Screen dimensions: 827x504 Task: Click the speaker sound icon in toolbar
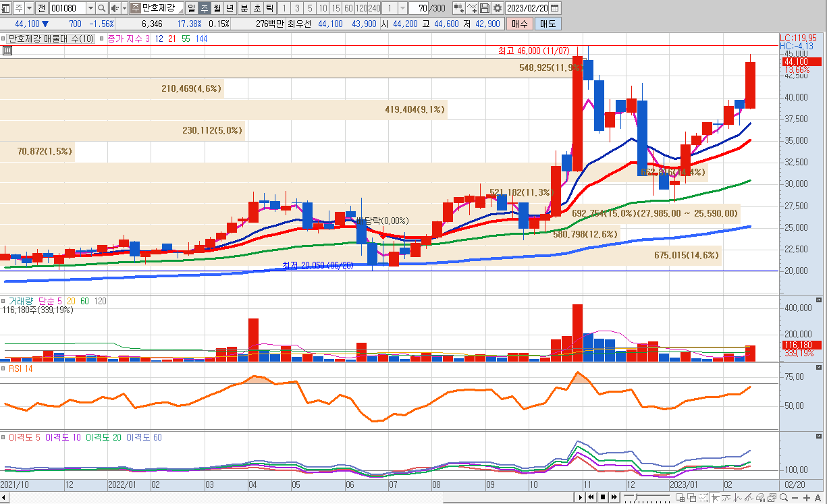point(114,8)
